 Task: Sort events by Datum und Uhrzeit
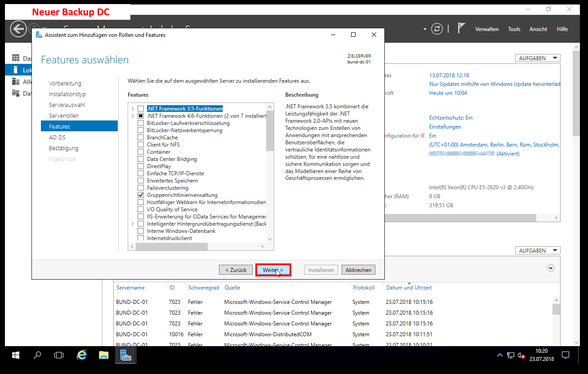[409, 287]
